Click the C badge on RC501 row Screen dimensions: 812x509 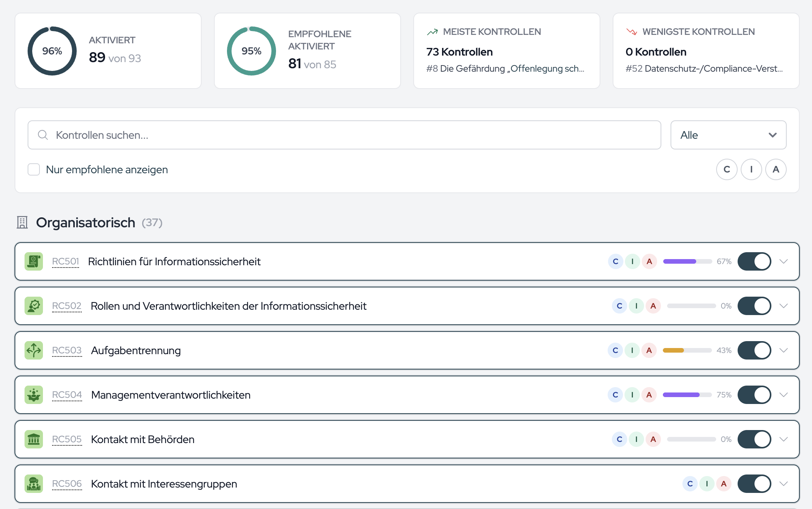click(x=616, y=261)
